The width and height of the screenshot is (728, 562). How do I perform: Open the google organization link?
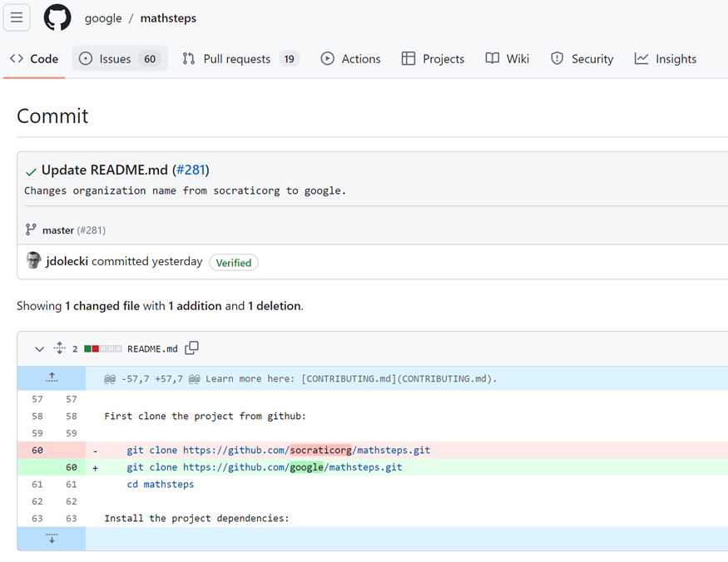click(103, 18)
